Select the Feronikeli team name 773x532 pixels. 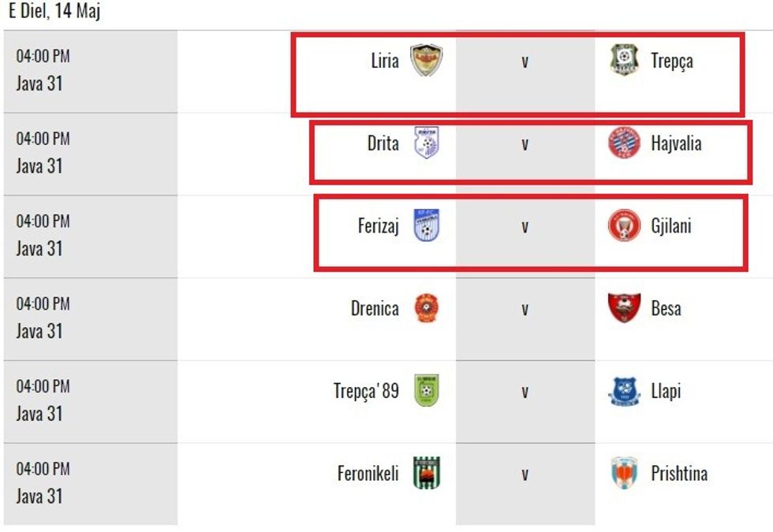368,474
